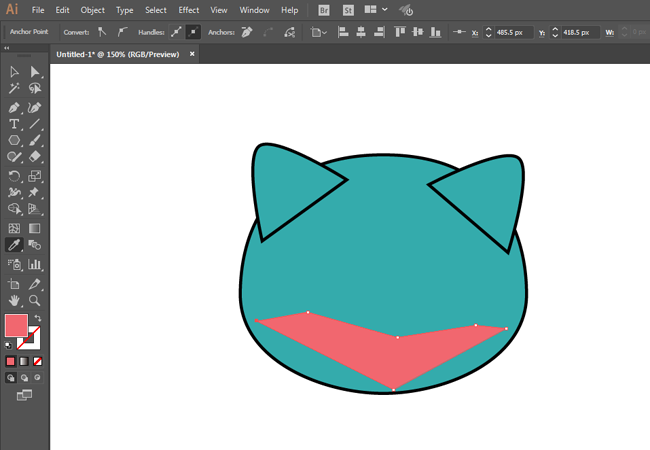
Task: Open Adobe Bridge via Br icon
Action: pos(324,10)
